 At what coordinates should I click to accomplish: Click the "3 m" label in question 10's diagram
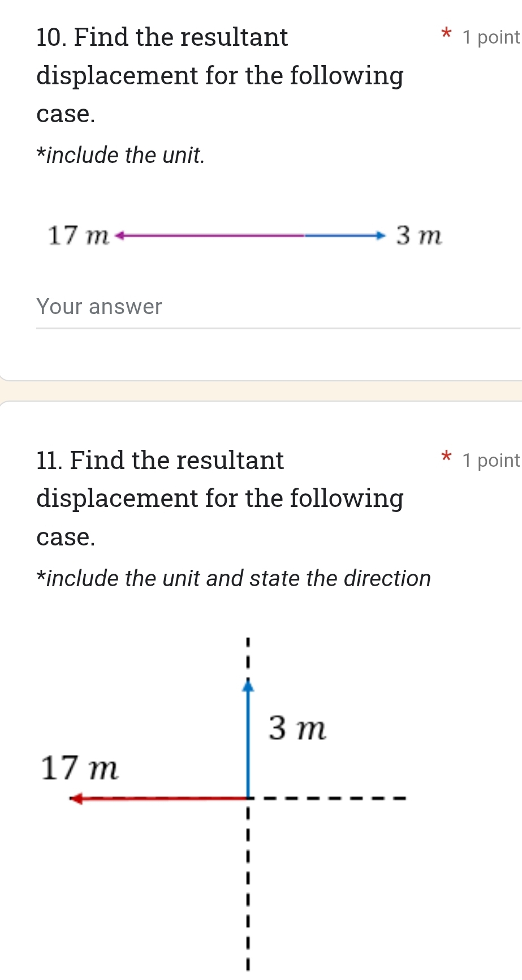419,236
